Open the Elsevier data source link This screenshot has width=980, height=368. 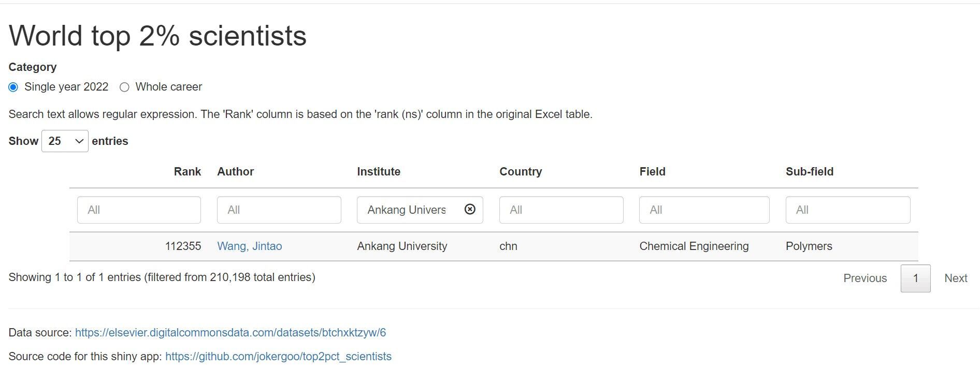pyautogui.click(x=230, y=333)
